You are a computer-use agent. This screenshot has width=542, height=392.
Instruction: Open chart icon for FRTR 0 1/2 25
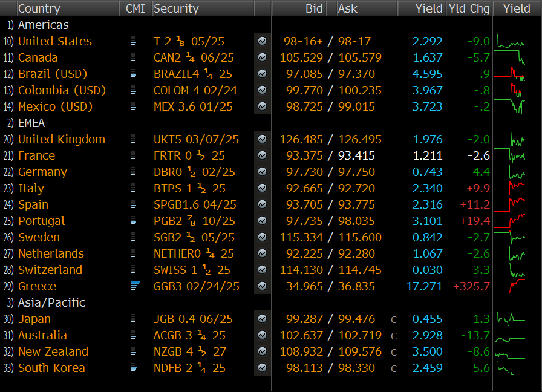263,155
